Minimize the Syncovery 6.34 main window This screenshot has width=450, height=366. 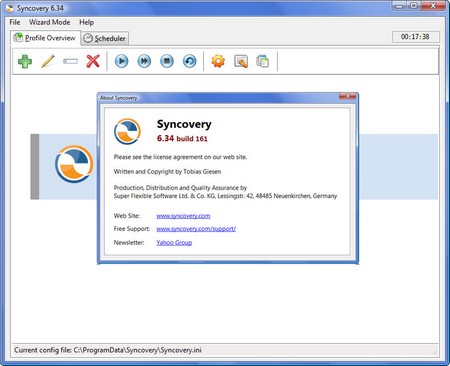[x=400, y=6]
